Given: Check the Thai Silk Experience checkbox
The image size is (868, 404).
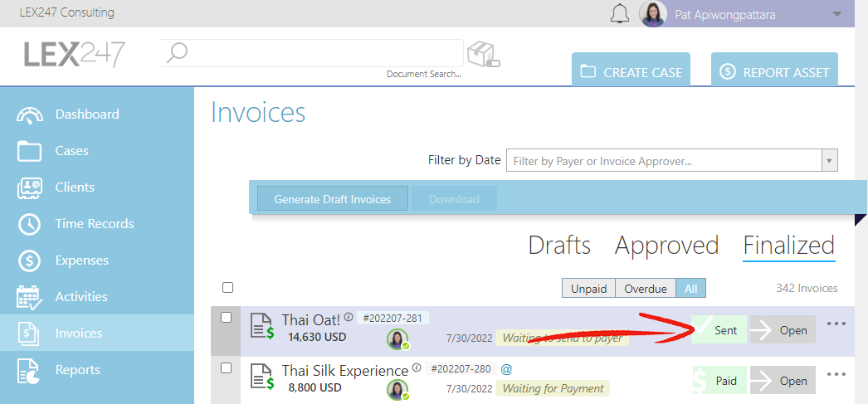Looking at the screenshot, I should [226, 367].
